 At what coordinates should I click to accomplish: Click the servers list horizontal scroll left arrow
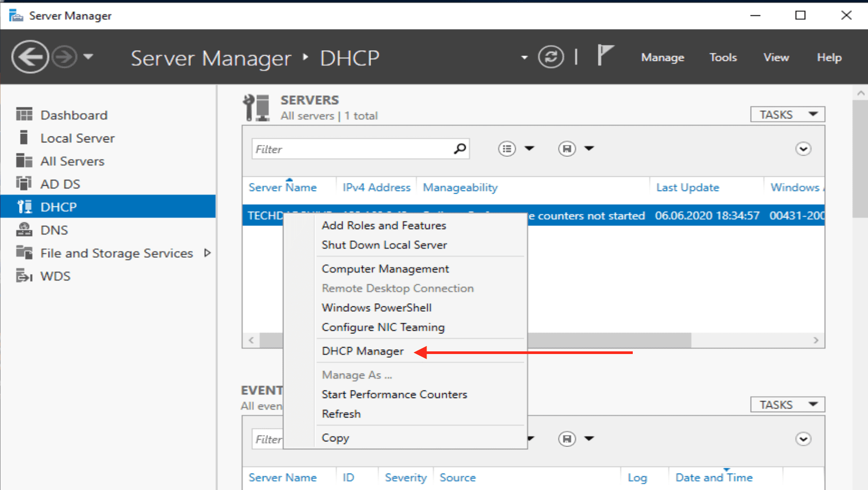(251, 340)
